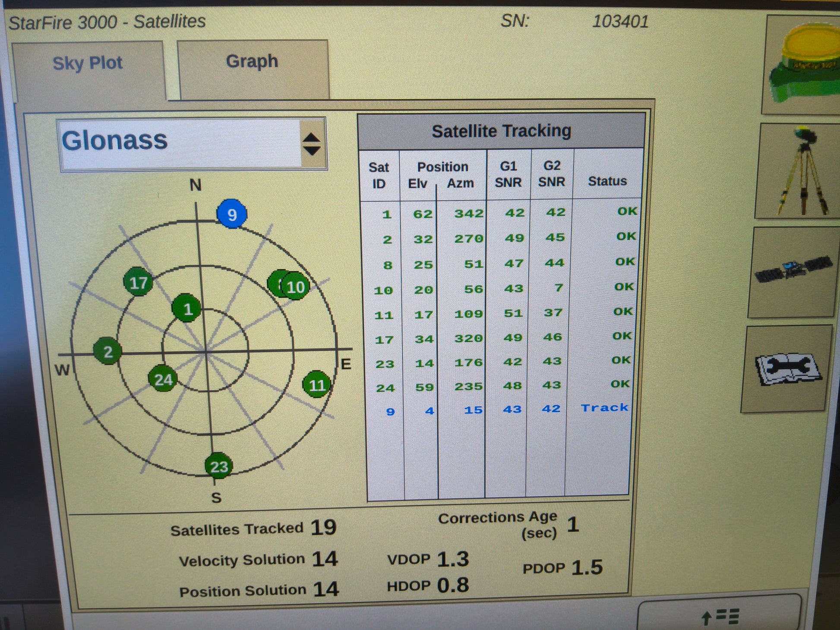
Task: Click satellite 2 marker near West
Action: pyautogui.click(x=107, y=352)
